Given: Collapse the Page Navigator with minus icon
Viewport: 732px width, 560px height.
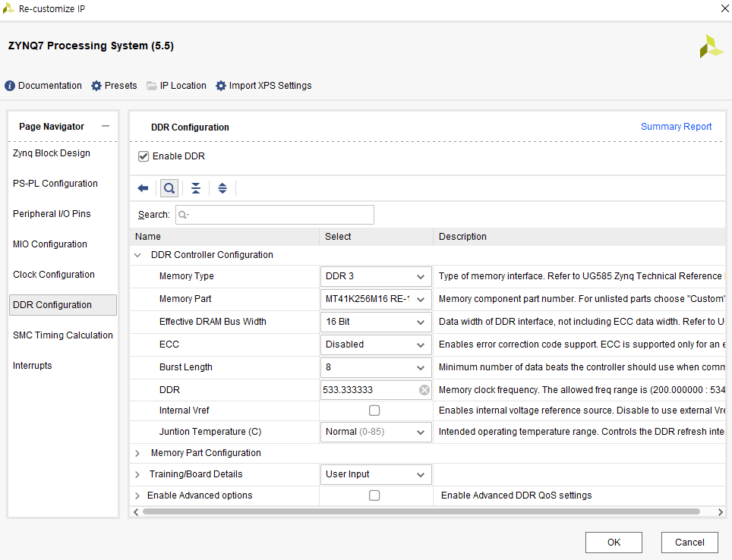Looking at the screenshot, I should [x=106, y=126].
